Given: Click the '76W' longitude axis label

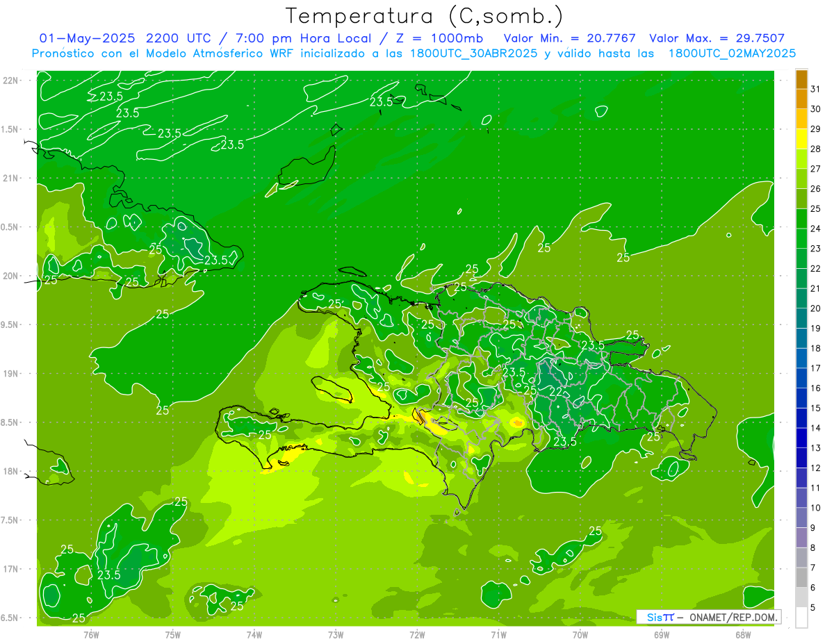Looking at the screenshot, I should click(91, 634).
